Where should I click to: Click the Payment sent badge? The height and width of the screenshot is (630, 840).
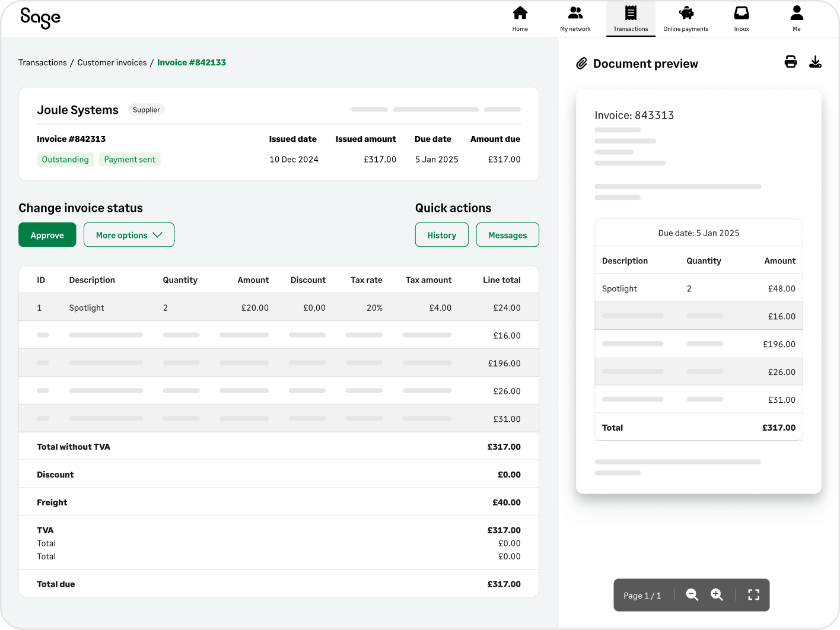pos(130,159)
